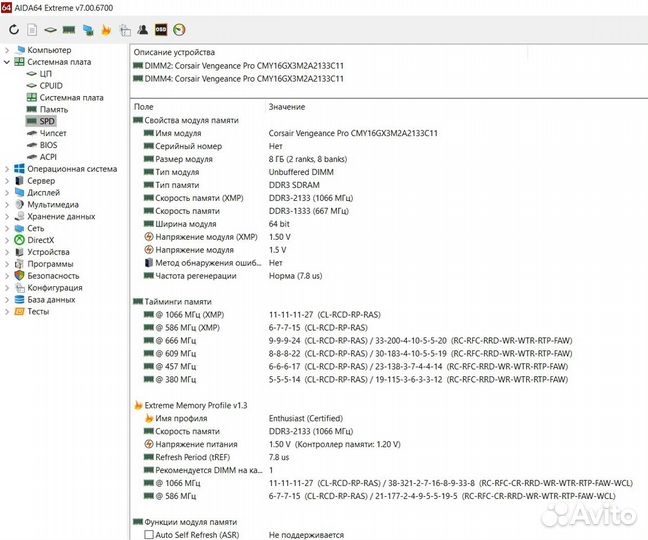Expand the Дисплей tree node
This screenshot has height=540, width=648.
[x=7, y=193]
